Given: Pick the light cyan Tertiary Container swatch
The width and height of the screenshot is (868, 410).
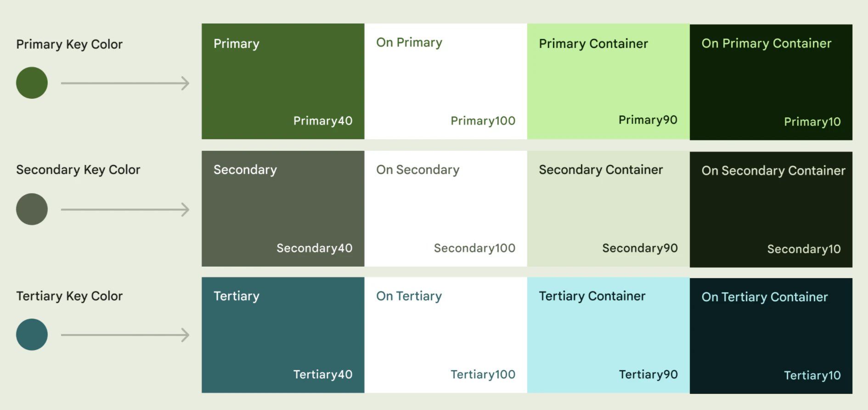Looking at the screenshot, I should click(x=609, y=335).
